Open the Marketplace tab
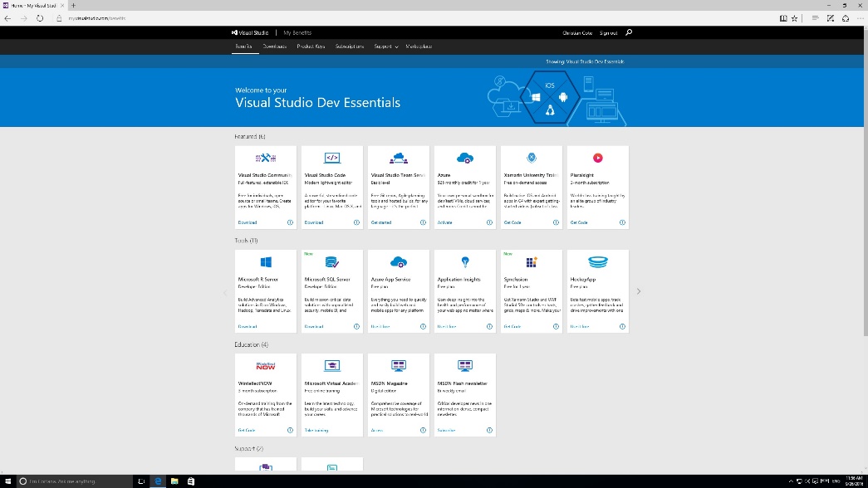 point(419,46)
